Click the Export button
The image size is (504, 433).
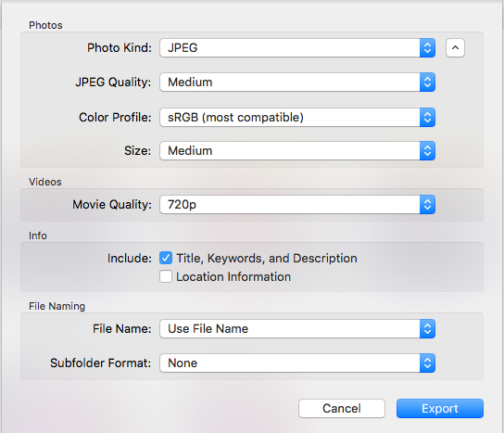(440, 409)
